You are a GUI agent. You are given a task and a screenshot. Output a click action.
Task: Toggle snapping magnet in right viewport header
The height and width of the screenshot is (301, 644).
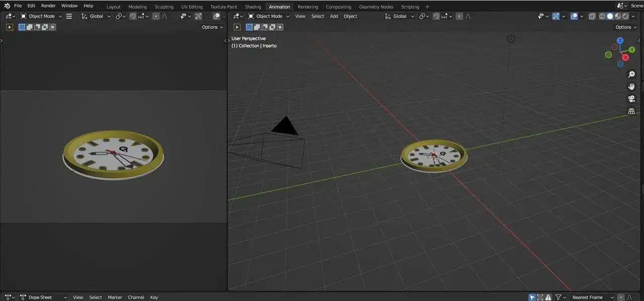[x=436, y=16]
